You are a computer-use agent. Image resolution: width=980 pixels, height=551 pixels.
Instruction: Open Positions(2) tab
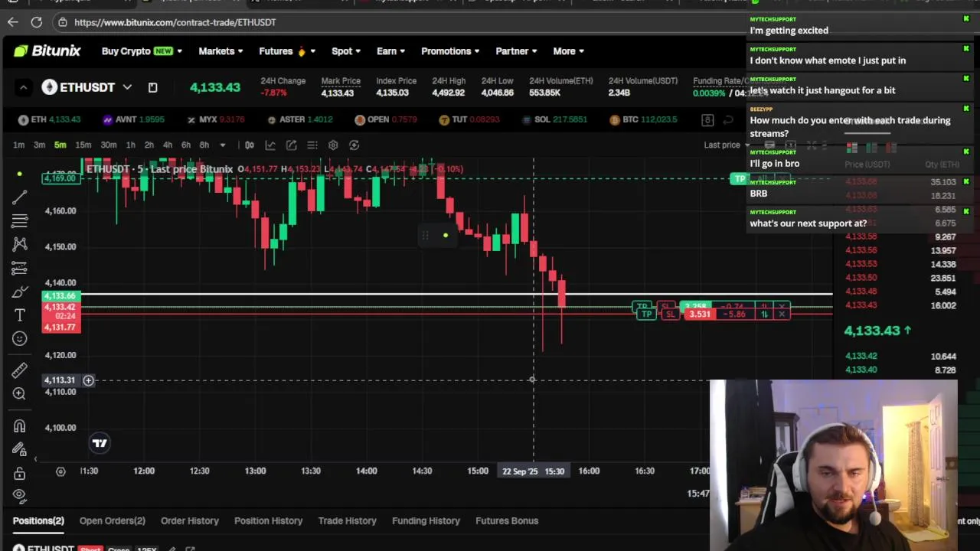tap(38, 520)
